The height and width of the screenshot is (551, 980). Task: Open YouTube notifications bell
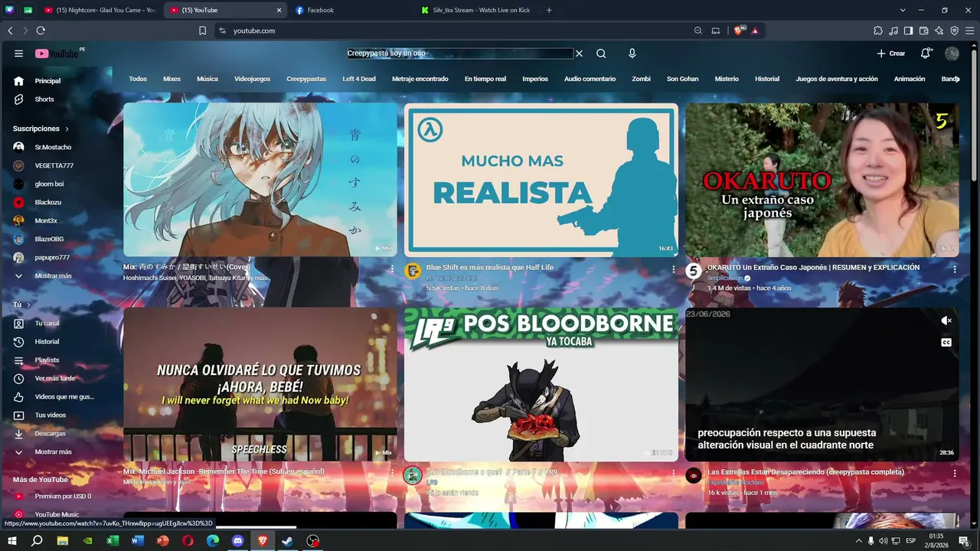click(x=926, y=54)
